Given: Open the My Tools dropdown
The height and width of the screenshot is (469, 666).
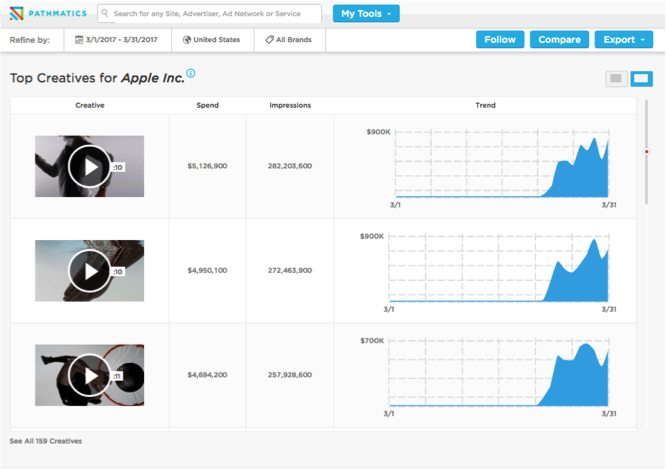Looking at the screenshot, I should click(x=366, y=14).
